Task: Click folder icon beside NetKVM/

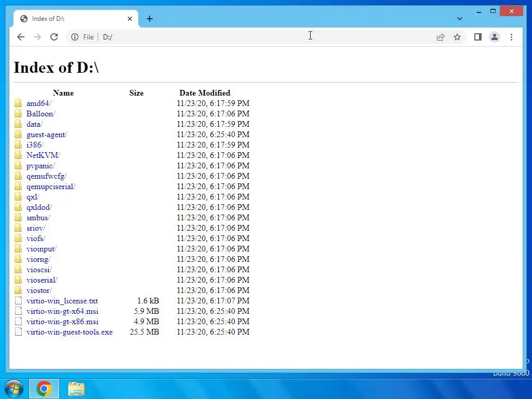Action: [18, 155]
